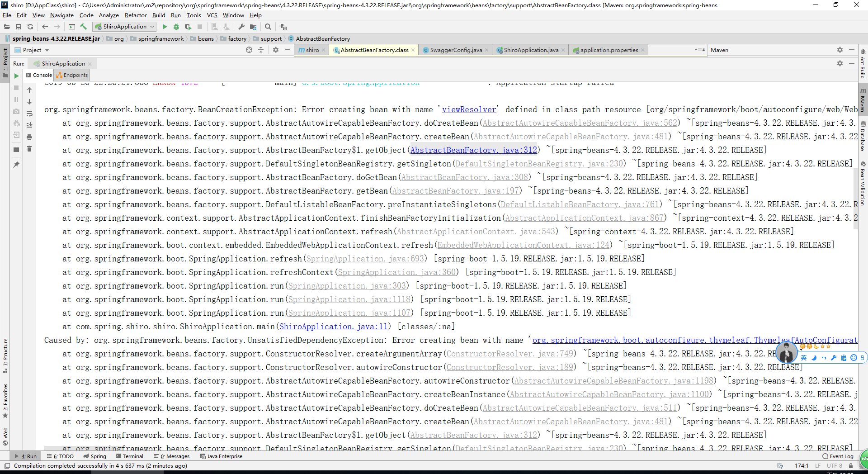Toggle Scroll to End in console
This screenshot has height=474, width=868.
[29, 125]
